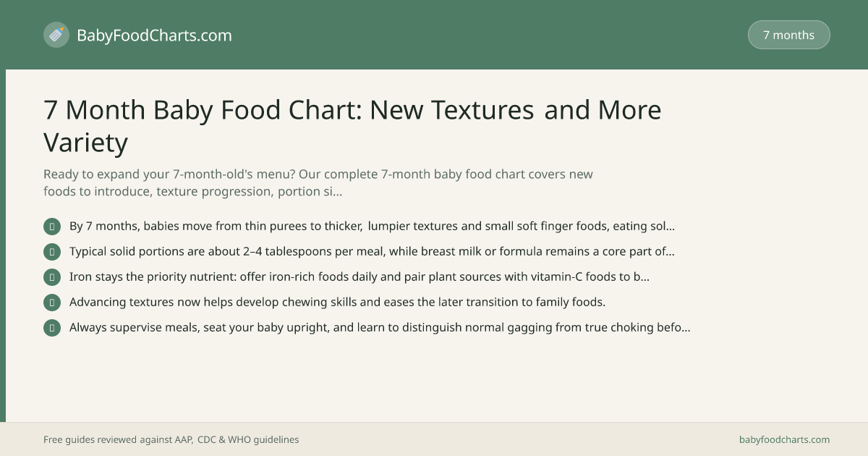Click the green header banner area
Image resolution: width=868 pixels, height=456 pixels.
coord(434,35)
